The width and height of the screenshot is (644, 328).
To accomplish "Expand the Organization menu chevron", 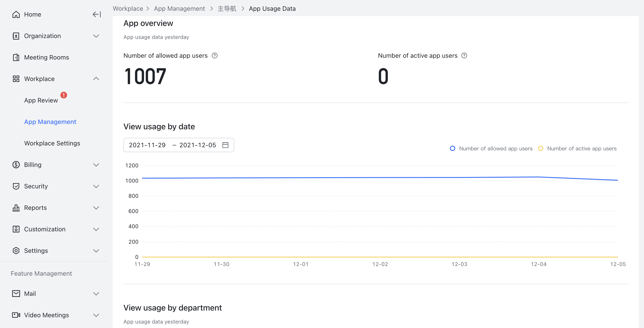I will (96, 36).
